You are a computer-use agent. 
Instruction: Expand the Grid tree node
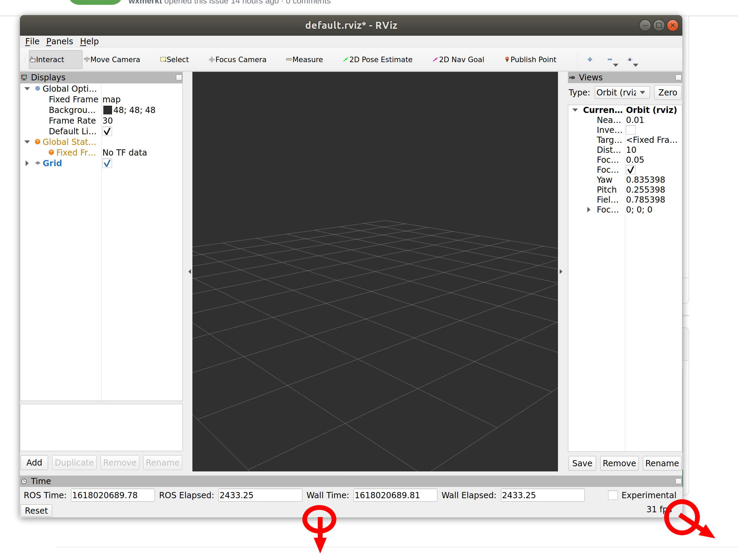tap(27, 163)
